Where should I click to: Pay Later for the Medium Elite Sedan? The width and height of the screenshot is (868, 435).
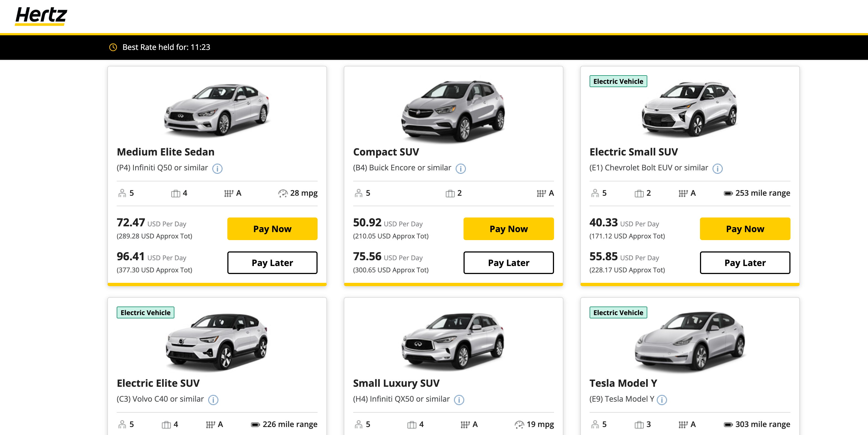click(272, 263)
